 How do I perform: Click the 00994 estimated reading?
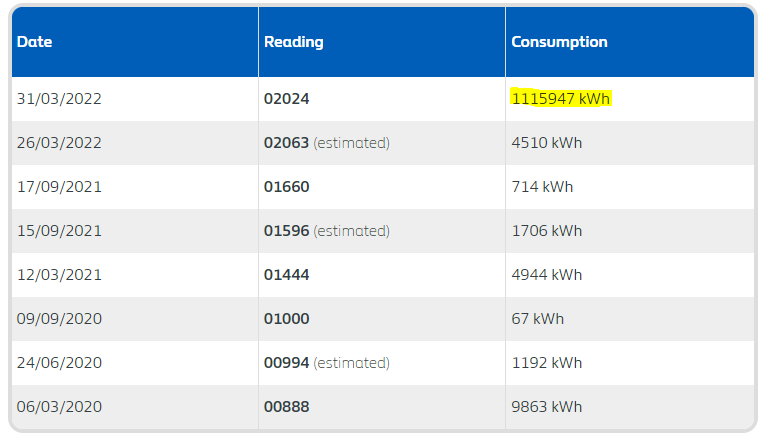click(327, 363)
